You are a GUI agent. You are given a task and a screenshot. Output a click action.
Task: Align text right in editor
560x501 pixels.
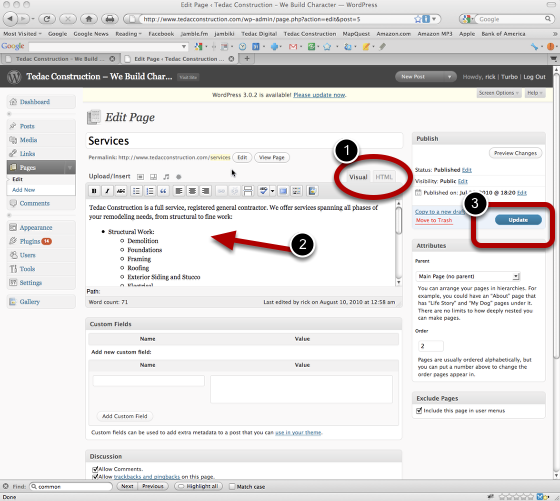tap(205, 191)
